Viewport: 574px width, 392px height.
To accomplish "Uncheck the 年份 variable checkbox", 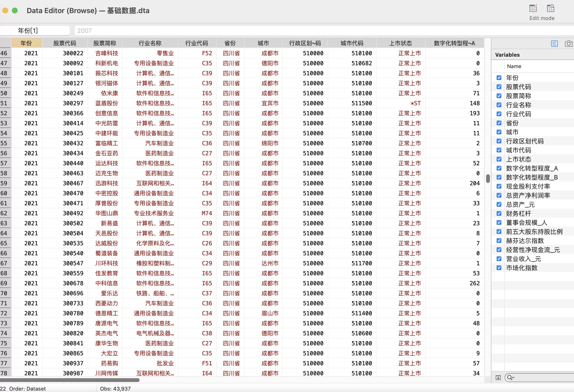I will point(499,78).
